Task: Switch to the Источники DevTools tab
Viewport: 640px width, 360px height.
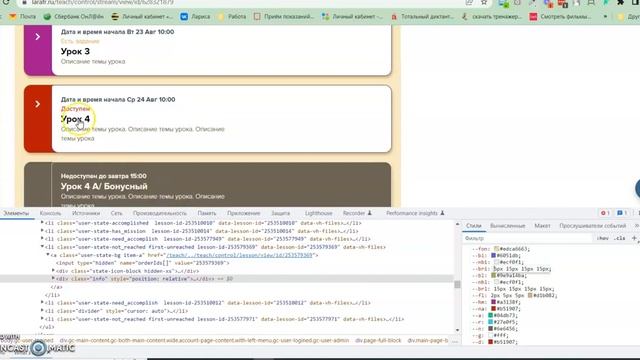Action: click(x=86, y=213)
